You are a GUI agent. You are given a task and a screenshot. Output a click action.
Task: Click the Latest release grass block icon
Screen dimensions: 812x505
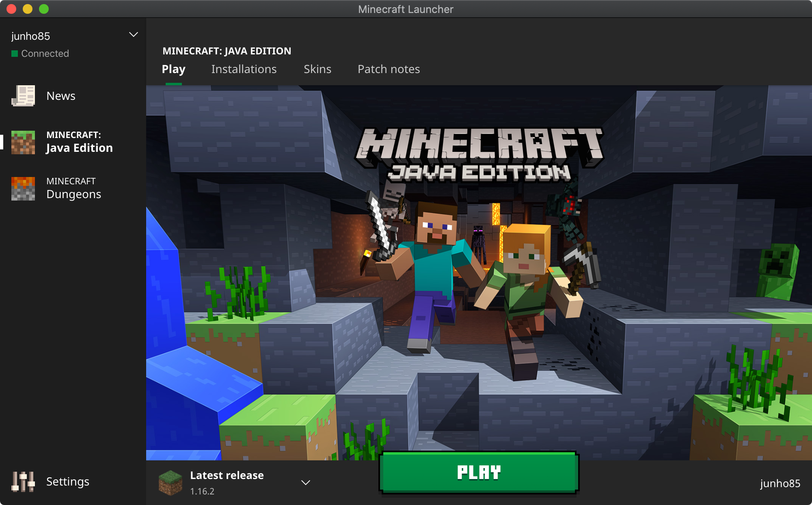click(x=170, y=482)
